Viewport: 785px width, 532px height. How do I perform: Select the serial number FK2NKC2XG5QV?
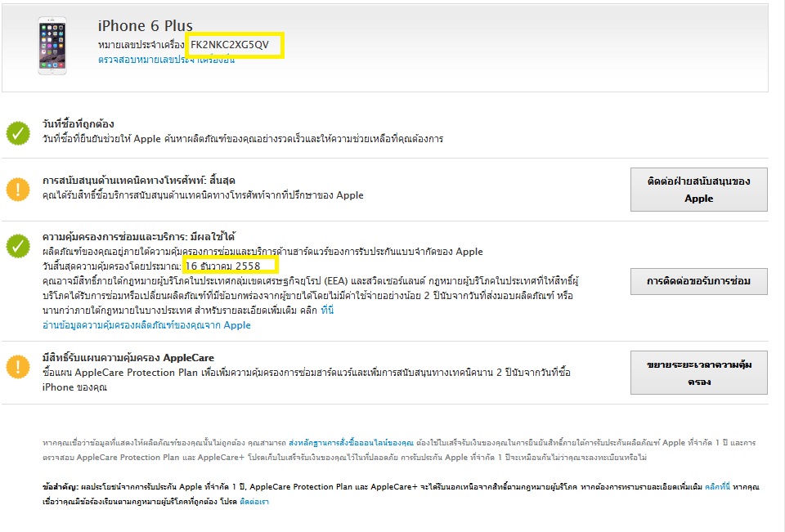[x=230, y=45]
